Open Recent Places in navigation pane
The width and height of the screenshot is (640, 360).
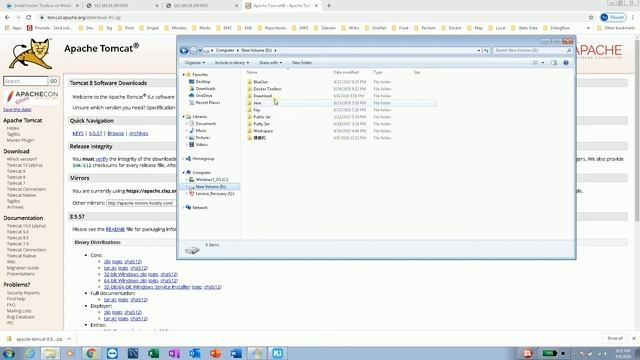207,102
